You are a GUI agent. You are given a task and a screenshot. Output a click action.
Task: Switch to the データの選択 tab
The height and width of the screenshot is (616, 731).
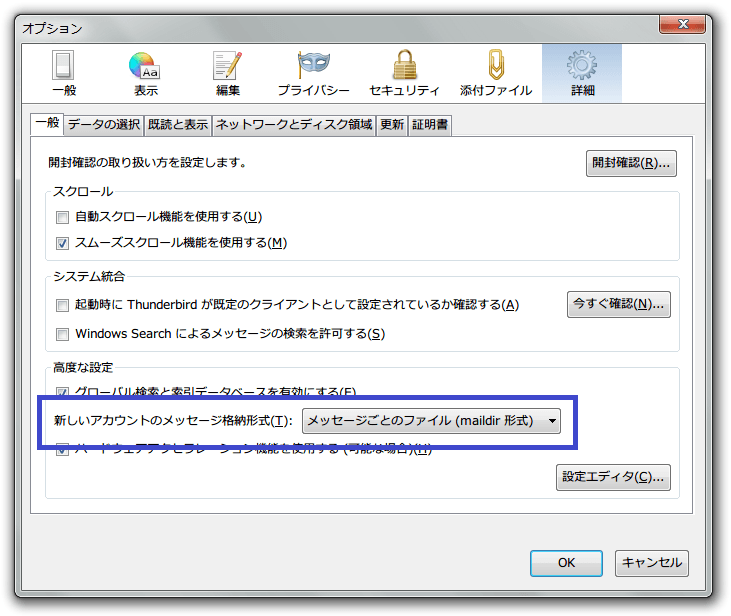[103, 125]
